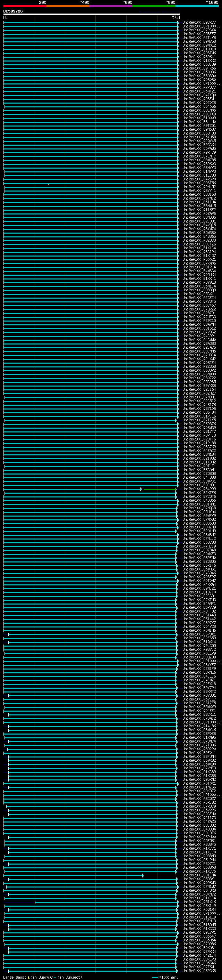Click label UniRef100_B8LM05

coord(199,110)
